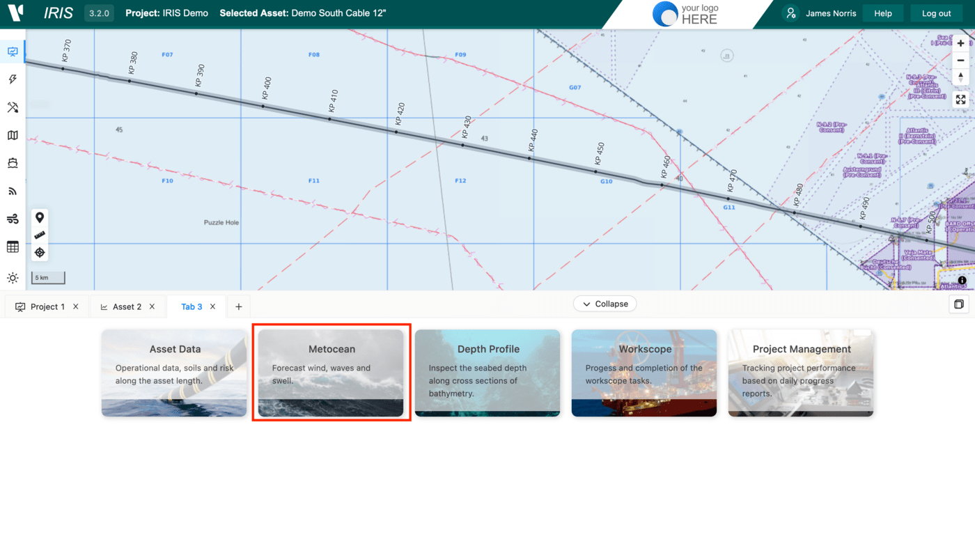Click the F11 grid label on map
Screen dimensions: 975x560
(x=314, y=180)
